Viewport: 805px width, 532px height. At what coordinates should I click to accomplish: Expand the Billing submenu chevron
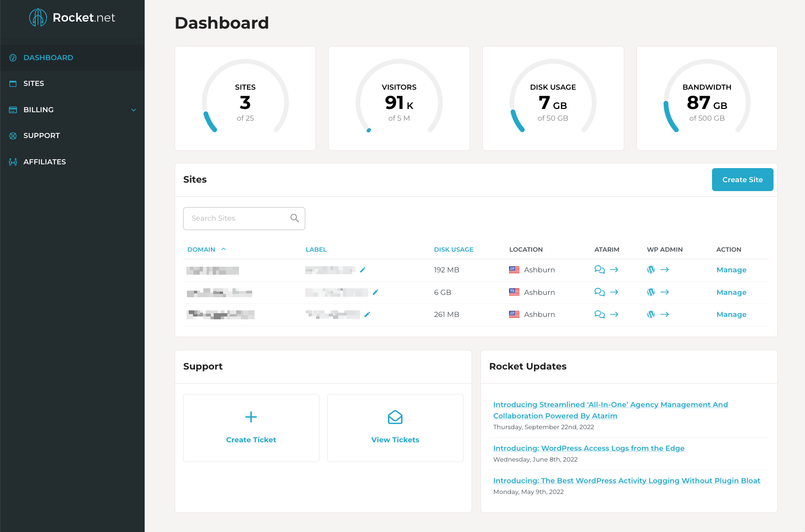(134, 110)
